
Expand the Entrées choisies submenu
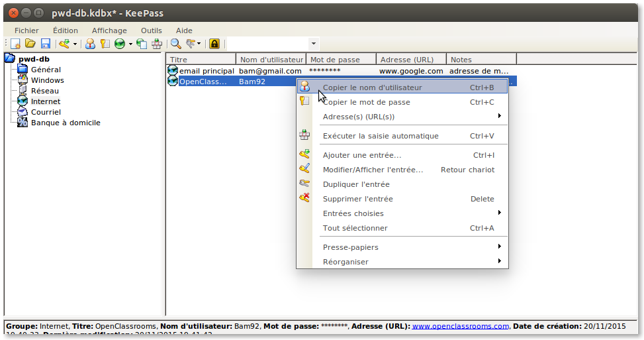click(x=402, y=213)
